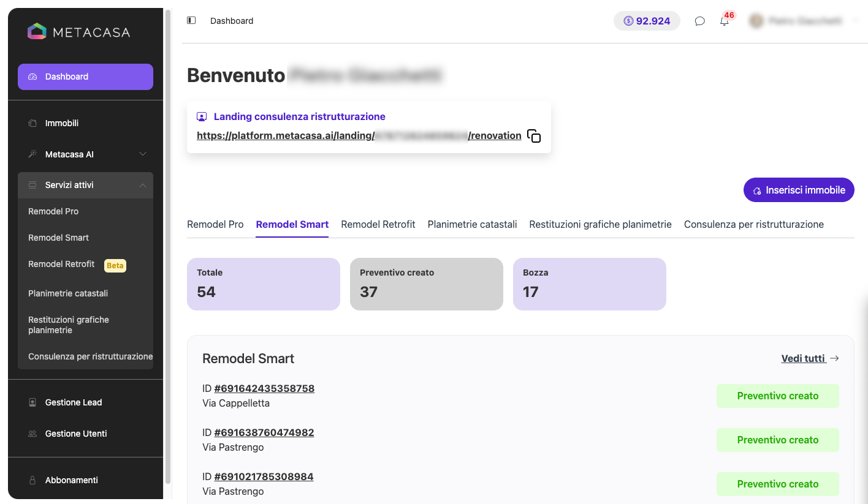868x504 pixels.
Task: Expand the Metacasa AI submenu chevron
Action: (142, 154)
